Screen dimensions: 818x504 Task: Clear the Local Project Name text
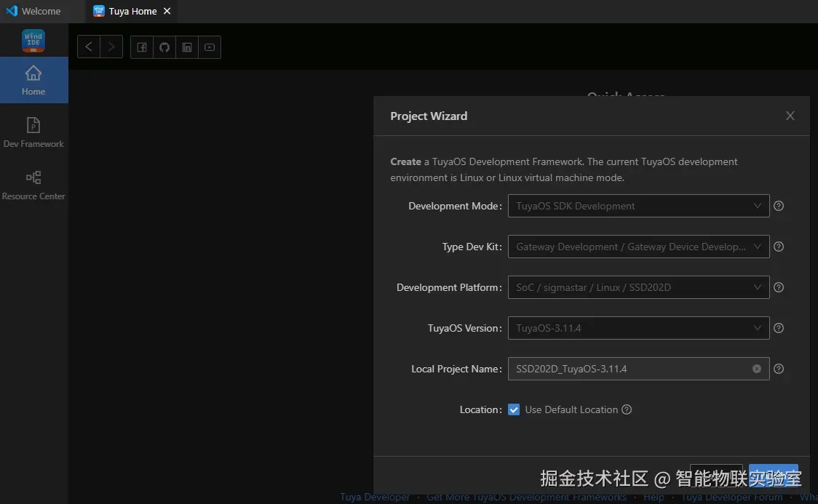click(x=756, y=369)
